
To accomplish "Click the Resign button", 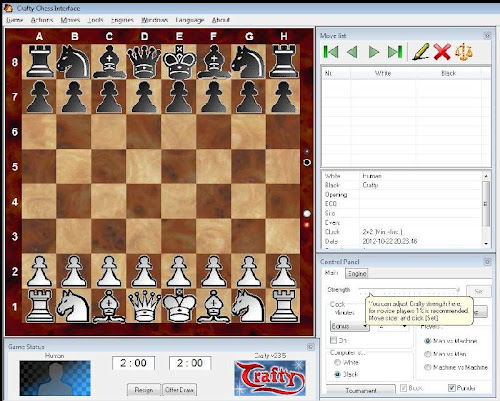I will pos(144,390).
